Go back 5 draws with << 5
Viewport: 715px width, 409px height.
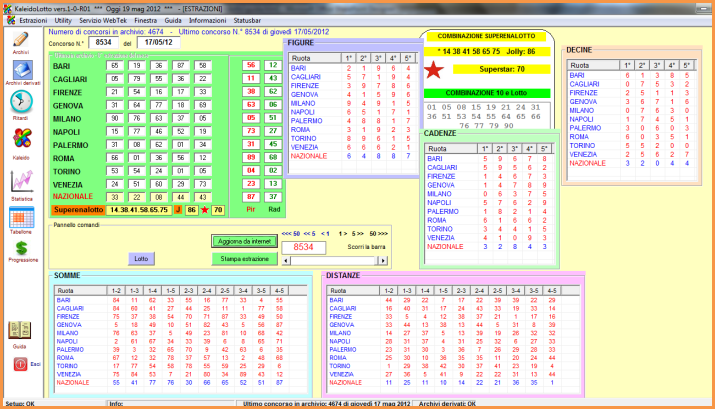coord(310,233)
